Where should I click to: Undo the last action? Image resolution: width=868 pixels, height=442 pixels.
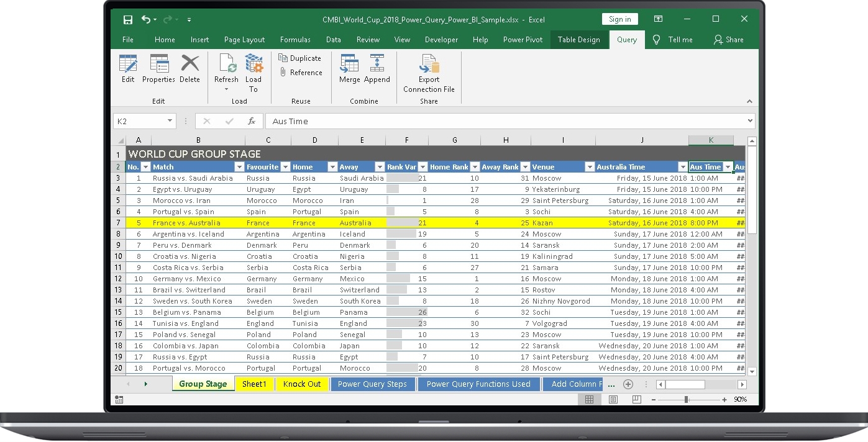tap(146, 19)
